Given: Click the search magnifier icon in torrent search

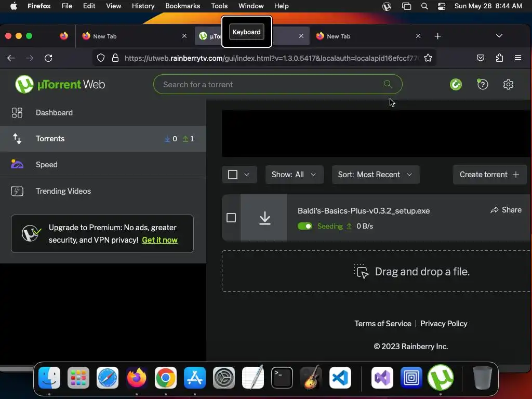Looking at the screenshot, I should [x=388, y=84].
